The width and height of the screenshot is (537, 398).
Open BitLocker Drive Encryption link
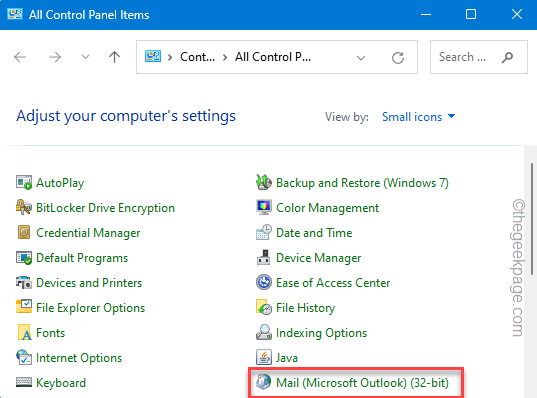(x=105, y=208)
